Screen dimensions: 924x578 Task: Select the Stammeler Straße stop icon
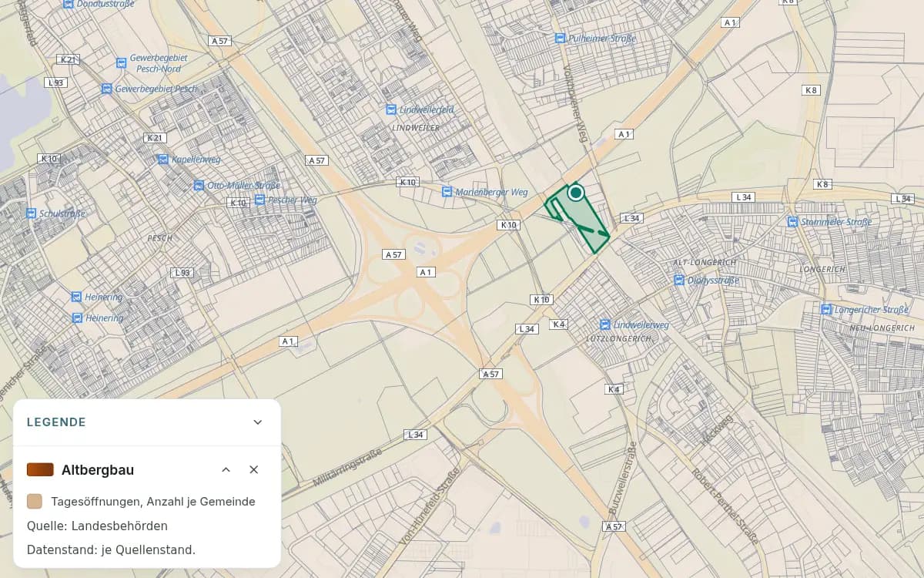pyautogui.click(x=792, y=222)
